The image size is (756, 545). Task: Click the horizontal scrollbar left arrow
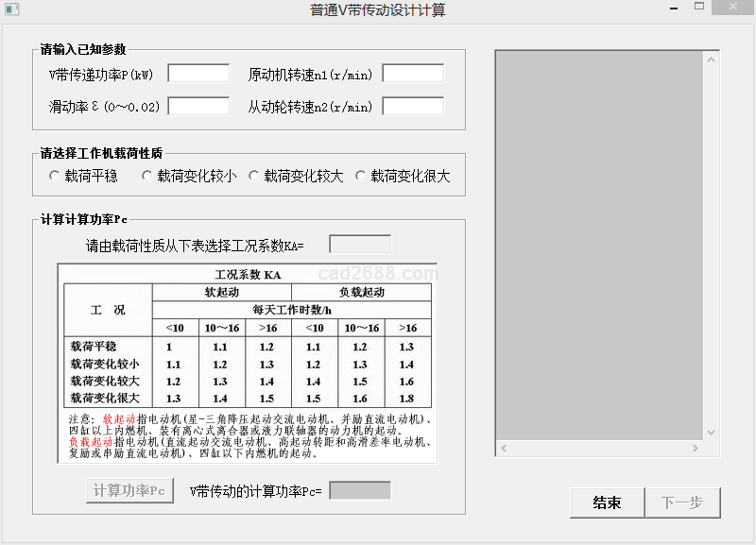coord(504,448)
